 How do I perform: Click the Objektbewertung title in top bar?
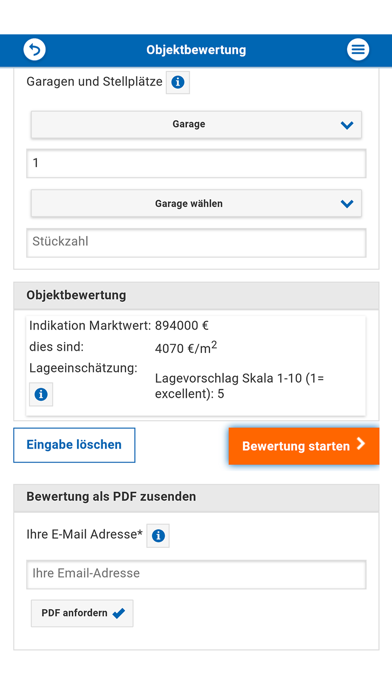click(196, 50)
